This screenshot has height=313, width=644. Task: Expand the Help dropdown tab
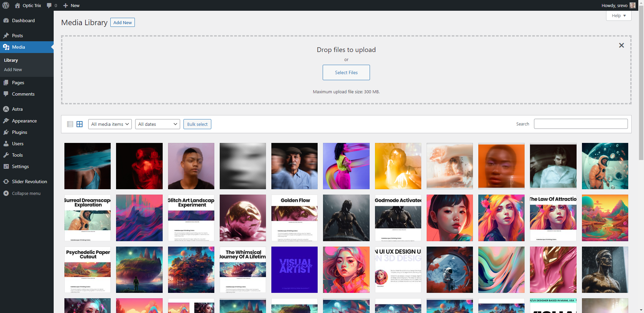tap(619, 15)
